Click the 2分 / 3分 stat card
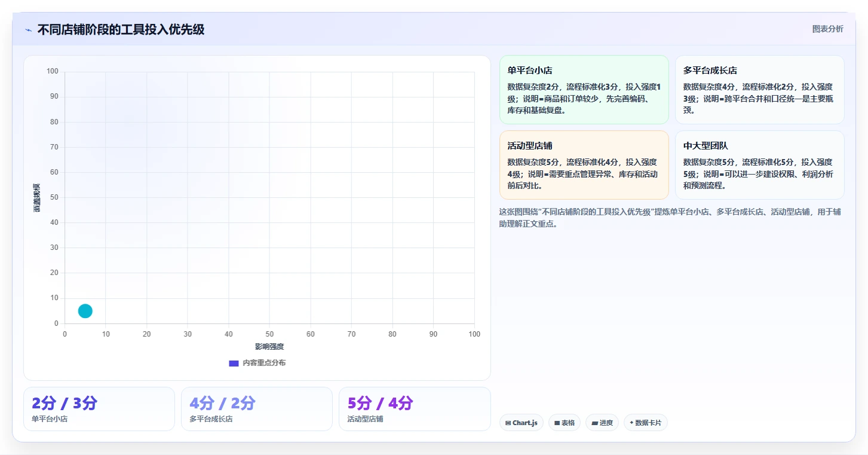The width and height of the screenshot is (868, 455). (x=99, y=409)
